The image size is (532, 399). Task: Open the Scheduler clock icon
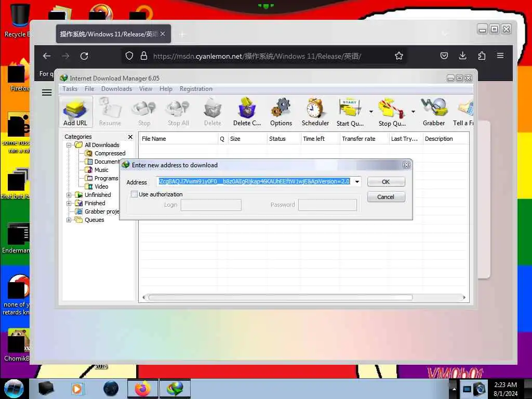[x=315, y=112]
